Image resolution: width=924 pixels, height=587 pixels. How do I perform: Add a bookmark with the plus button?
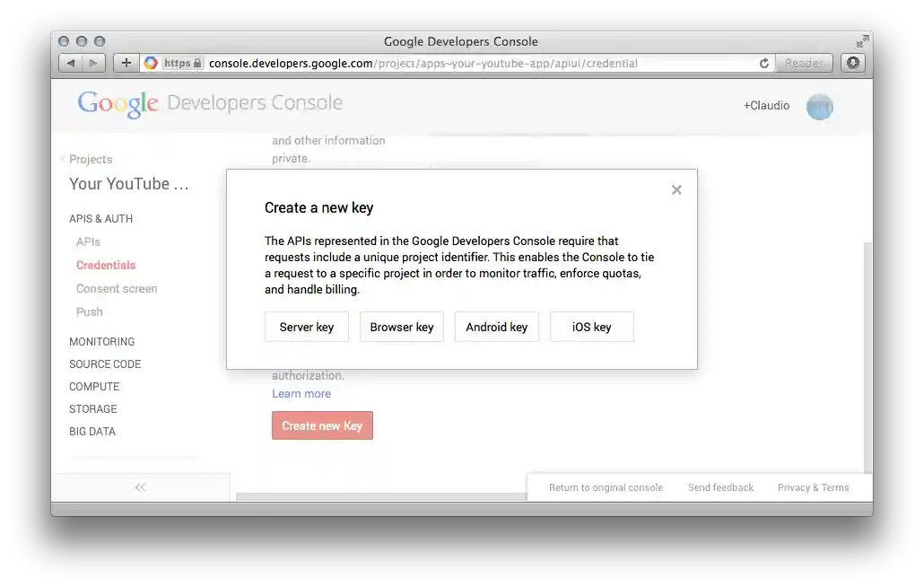(126, 63)
